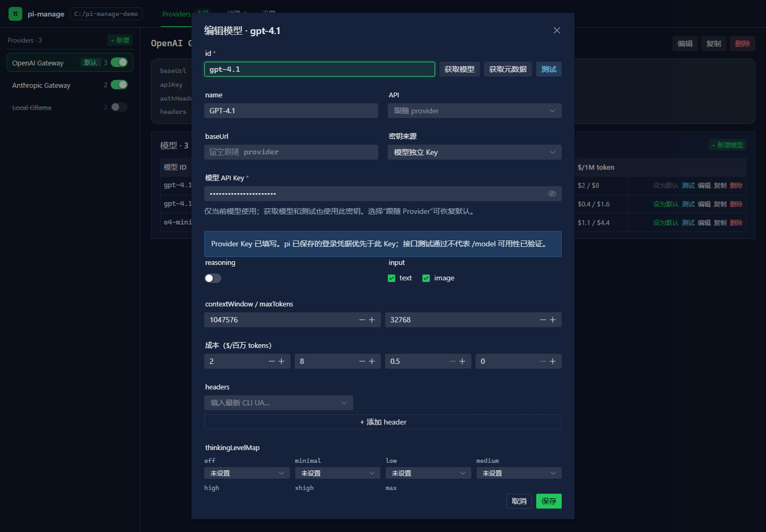This screenshot has width=766, height=532.
Task: Increase the 0 cost value
Action: click(x=553, y=361)
